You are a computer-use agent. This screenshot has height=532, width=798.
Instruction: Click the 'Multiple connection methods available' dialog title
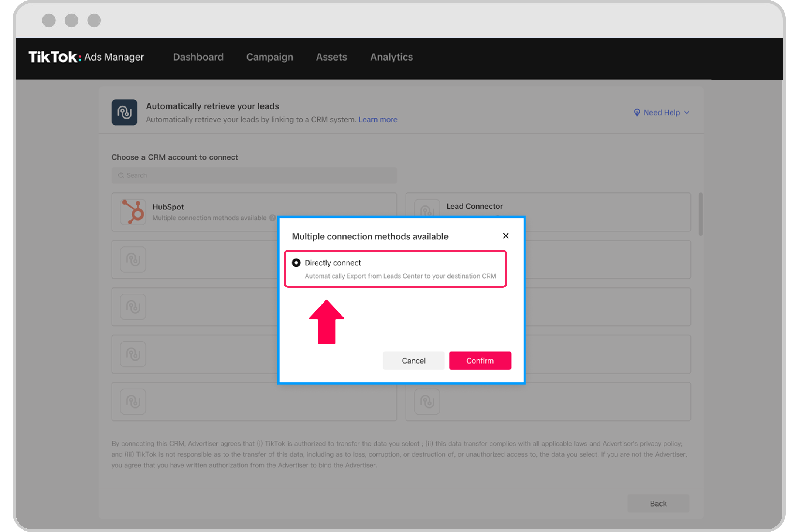tap(370, 236)
